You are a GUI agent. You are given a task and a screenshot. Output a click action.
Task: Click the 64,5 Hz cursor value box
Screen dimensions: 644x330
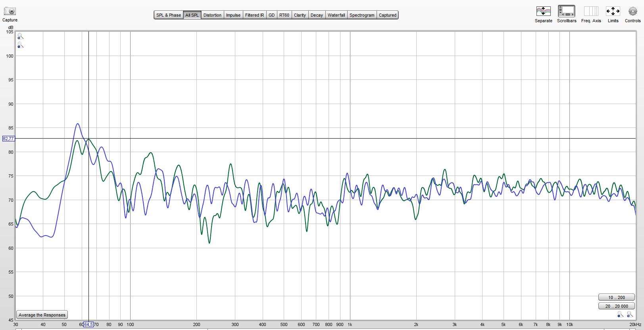tap(88, 324)
